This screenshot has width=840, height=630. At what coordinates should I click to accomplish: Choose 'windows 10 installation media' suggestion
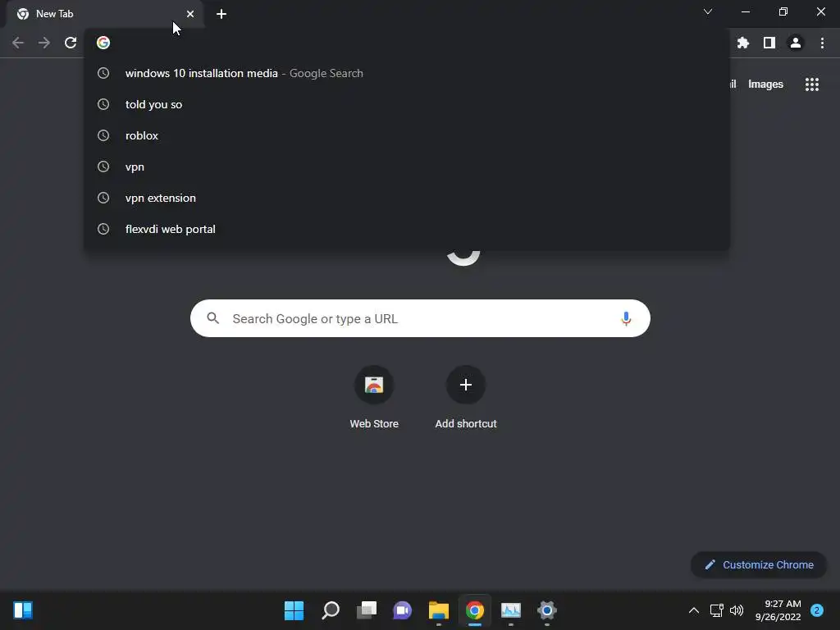(407, 73)
